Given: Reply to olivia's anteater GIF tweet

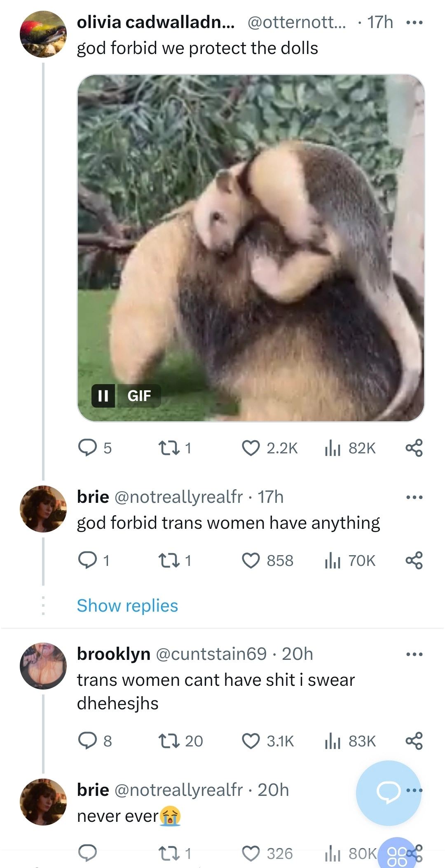Looking at the screenshot, I should coord(87,448).
